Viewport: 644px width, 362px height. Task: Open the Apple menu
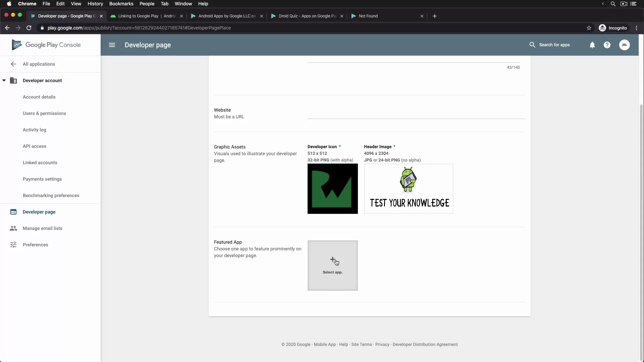click(9, 4)
